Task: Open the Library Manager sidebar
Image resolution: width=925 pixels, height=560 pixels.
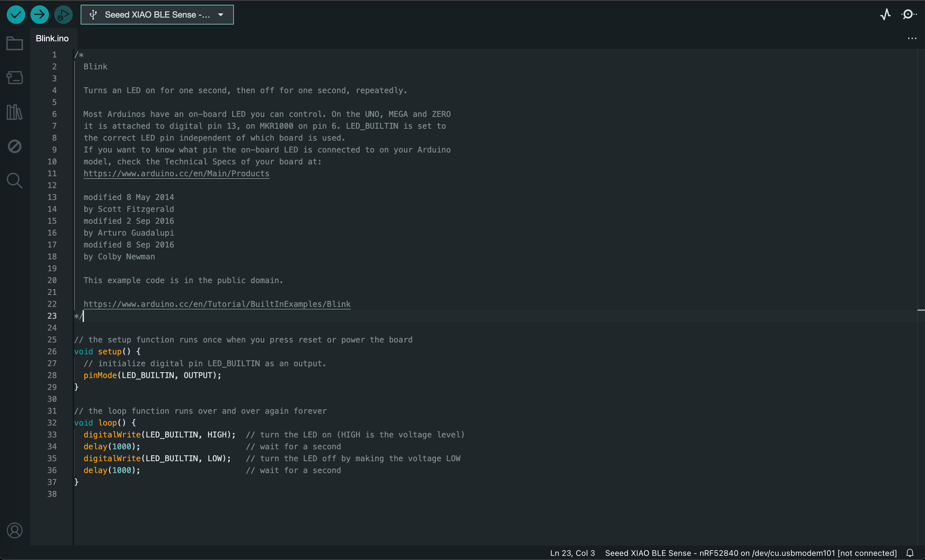Action: click(x=15, y=112)
